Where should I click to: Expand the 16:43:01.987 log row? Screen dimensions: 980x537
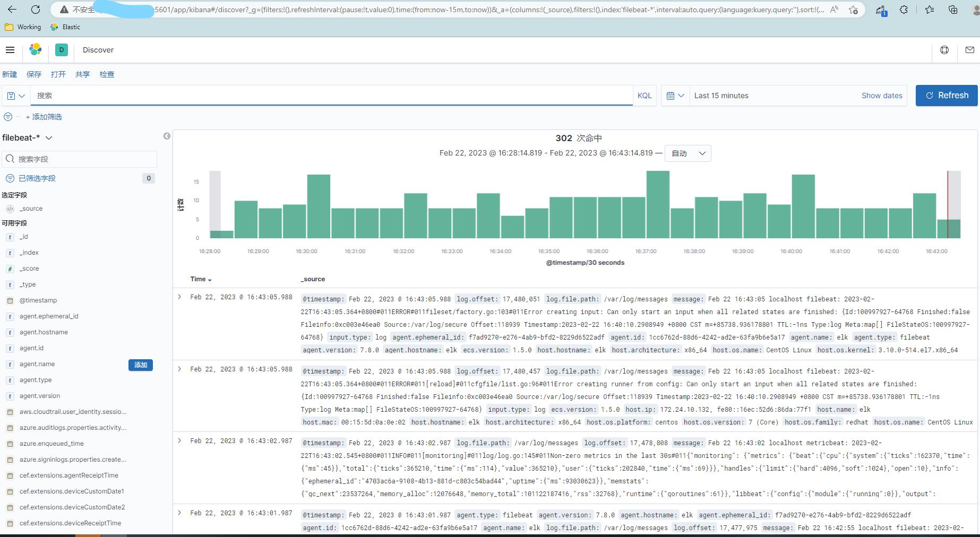179,513
